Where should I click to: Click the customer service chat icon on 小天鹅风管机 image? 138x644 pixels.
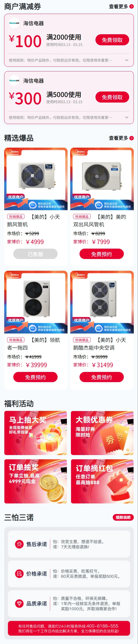(33, 205)
